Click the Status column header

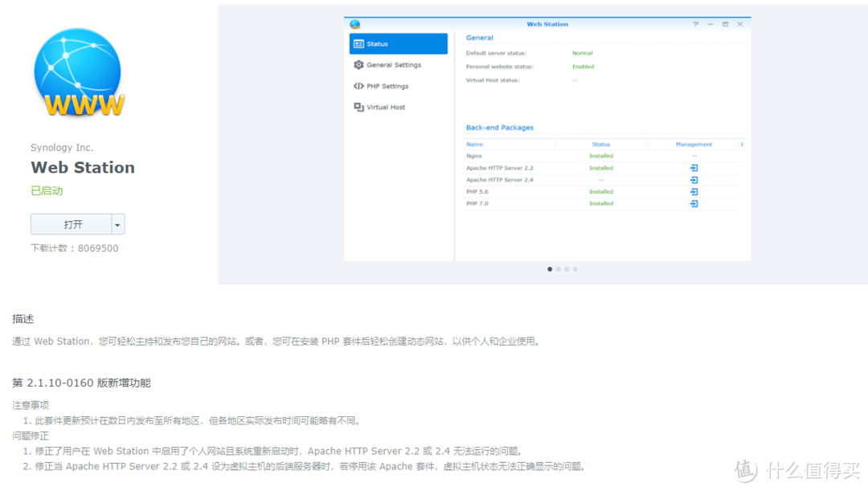pyautogui.click(x=601, y=144)
